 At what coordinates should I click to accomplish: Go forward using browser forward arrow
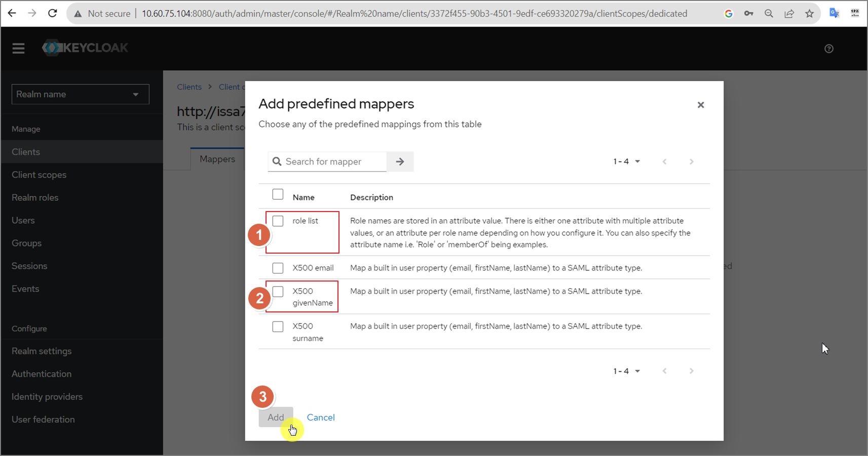tap(32, 13)
